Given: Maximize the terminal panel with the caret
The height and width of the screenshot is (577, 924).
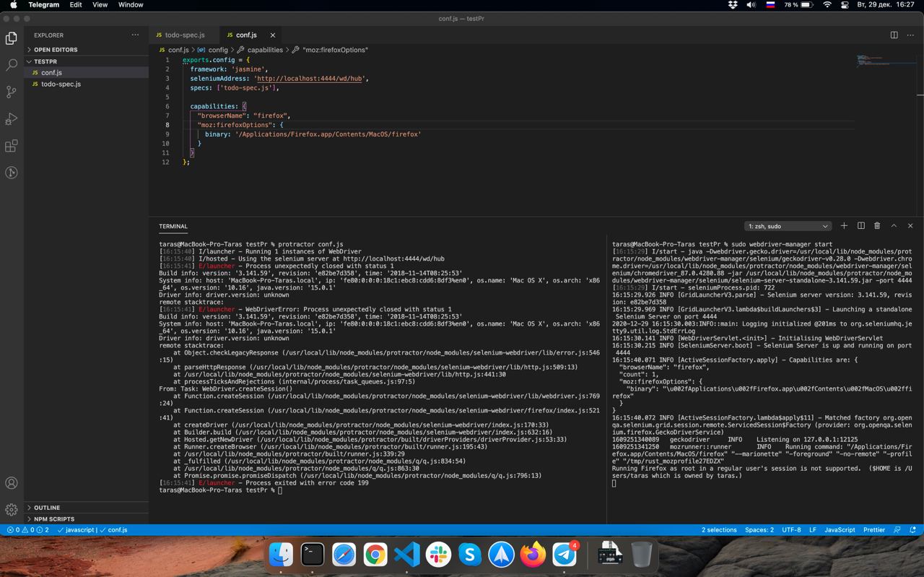Looking at the screenshot, I should point(894,226).
